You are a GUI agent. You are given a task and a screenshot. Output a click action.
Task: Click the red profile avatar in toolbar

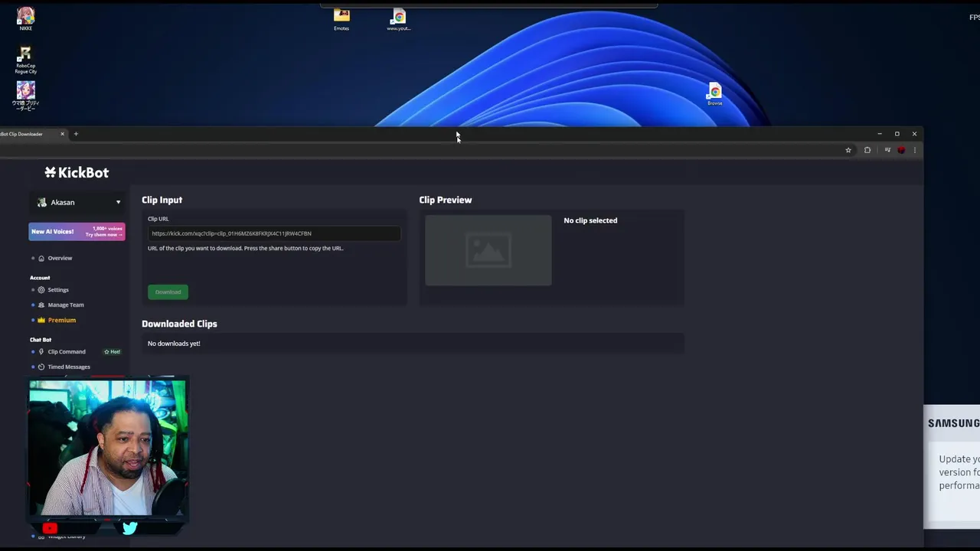(x=901, y=150)
